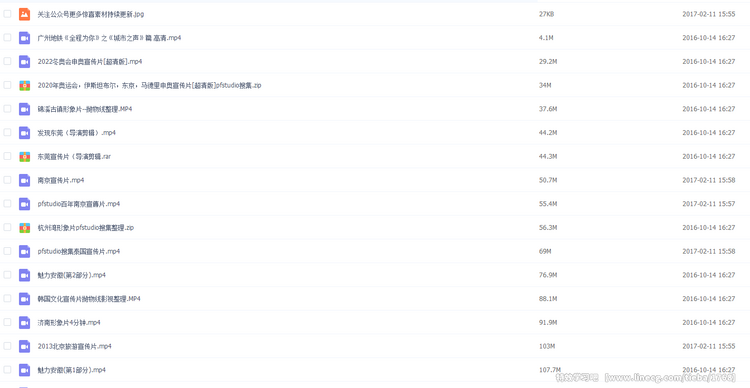Click the file size value 4.1M
Image resolution: width=750 pixels, height=388 pixels.
546,38
